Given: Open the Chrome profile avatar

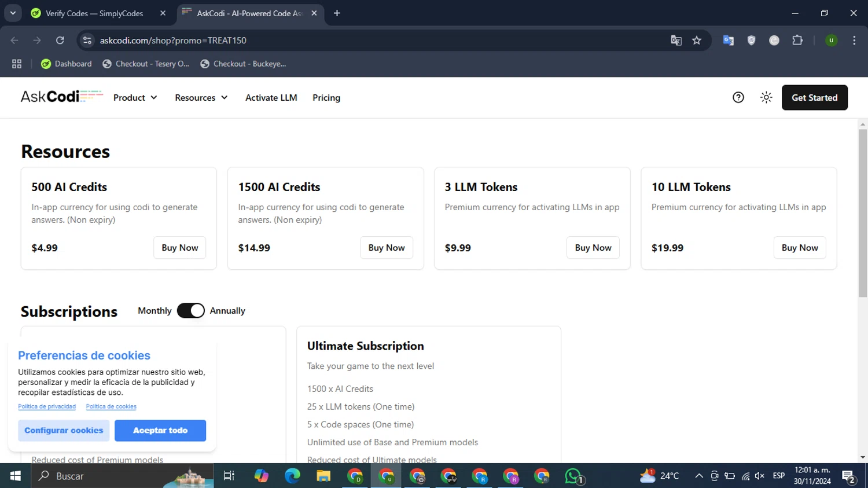Looking at the screenshot, I should tap(831, 40).
